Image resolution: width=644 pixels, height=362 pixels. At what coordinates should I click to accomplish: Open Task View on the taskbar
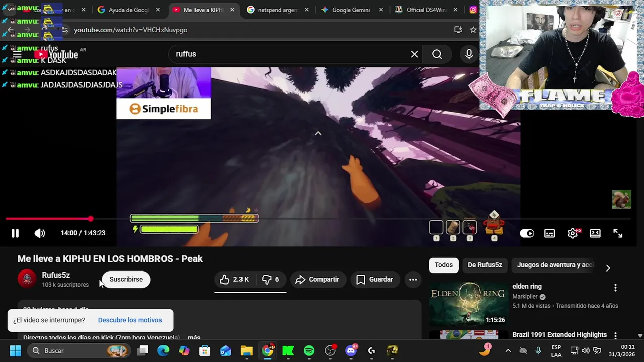[143, 350]
